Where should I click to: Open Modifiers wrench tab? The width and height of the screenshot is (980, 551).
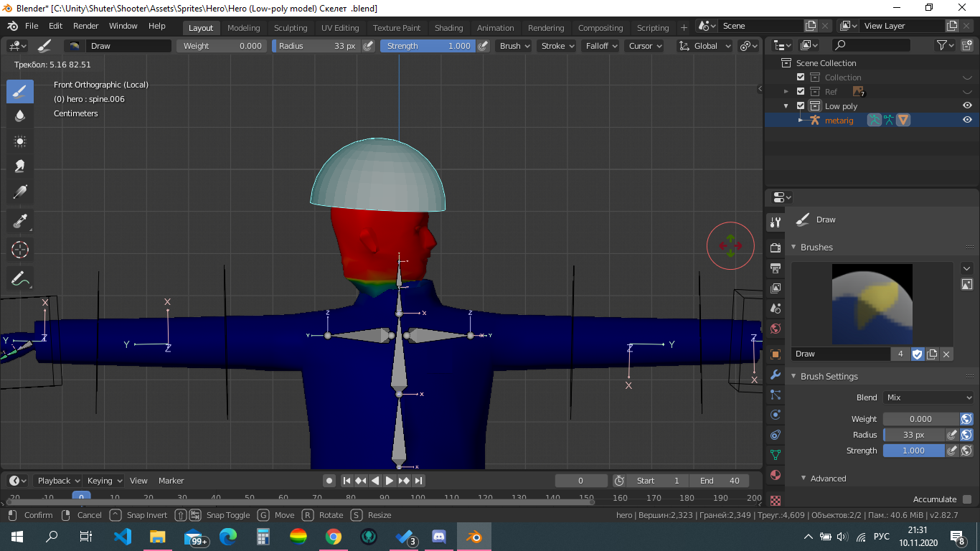[x=775, y=375]
